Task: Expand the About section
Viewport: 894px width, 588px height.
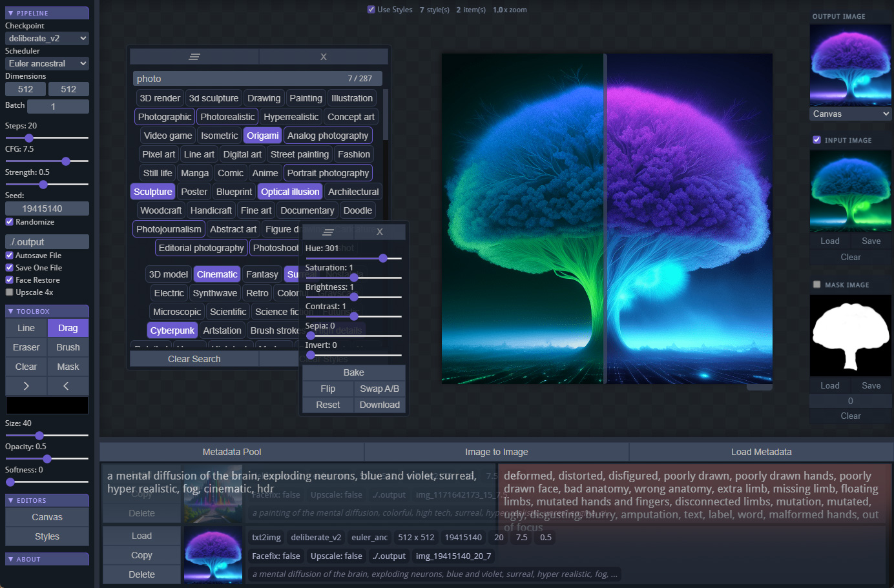Action: (47, 559)
